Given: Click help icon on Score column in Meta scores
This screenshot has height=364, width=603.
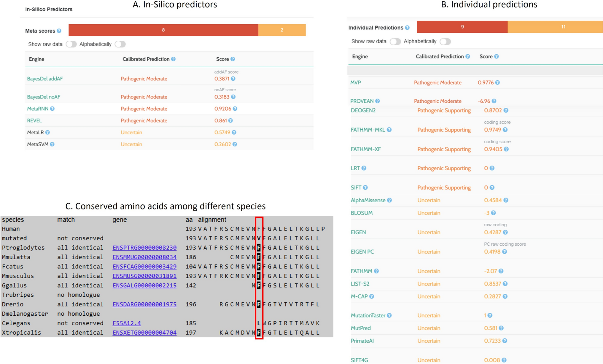Looking at the screenshot, I should click(x=233, y=59).
